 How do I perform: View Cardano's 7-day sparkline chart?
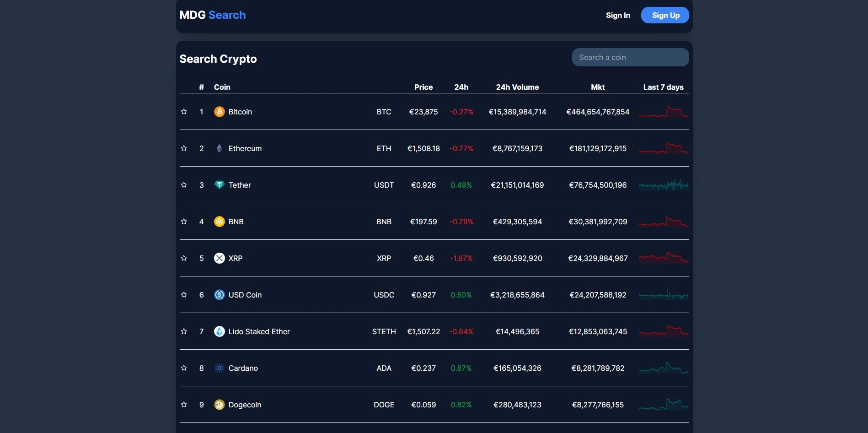(x=664, y=368)
